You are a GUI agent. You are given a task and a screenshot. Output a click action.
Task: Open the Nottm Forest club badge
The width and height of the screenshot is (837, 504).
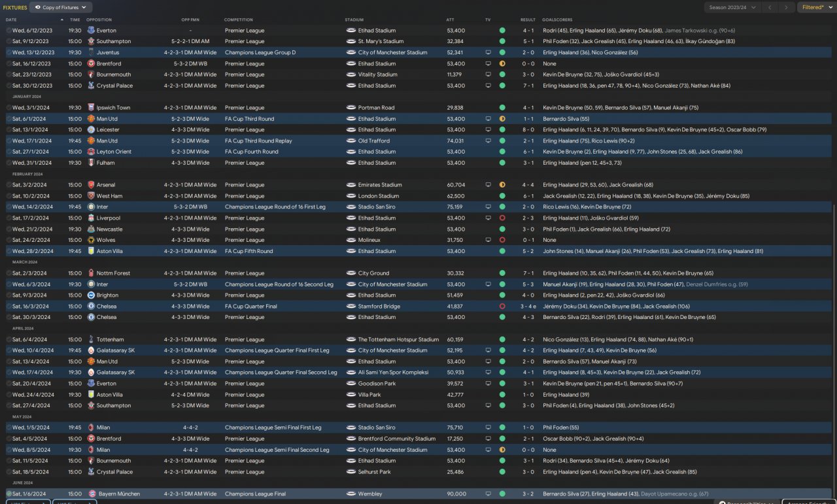(91, 273)
